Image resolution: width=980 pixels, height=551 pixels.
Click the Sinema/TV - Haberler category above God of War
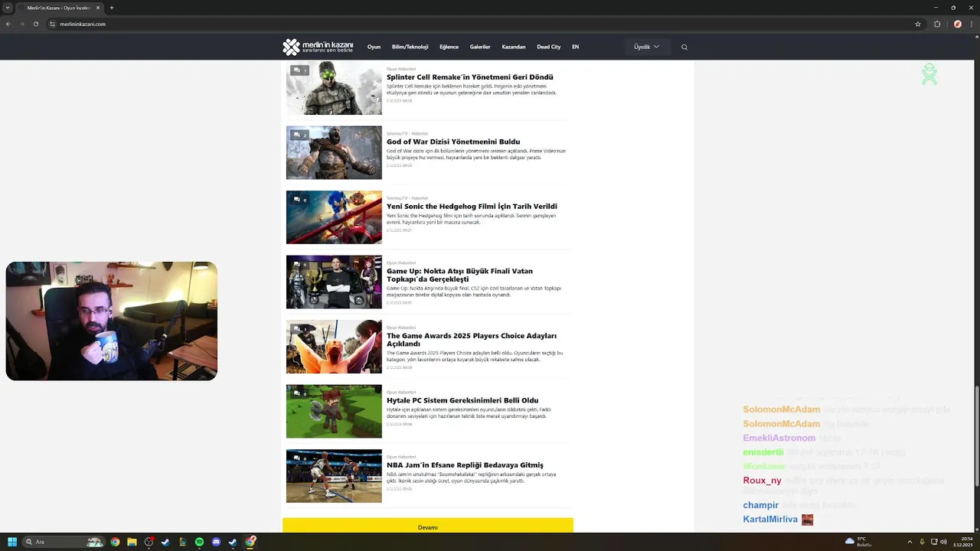point(407,134)
